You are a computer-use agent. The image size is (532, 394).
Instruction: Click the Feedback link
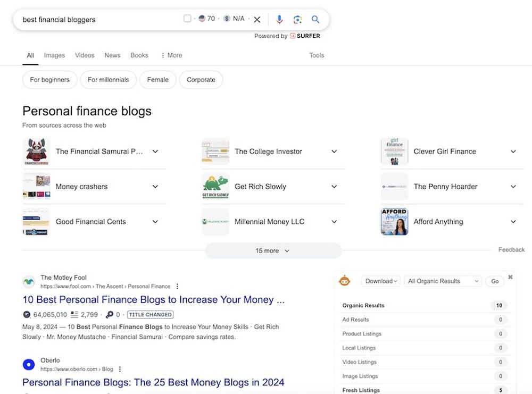[x=511, y=249]
